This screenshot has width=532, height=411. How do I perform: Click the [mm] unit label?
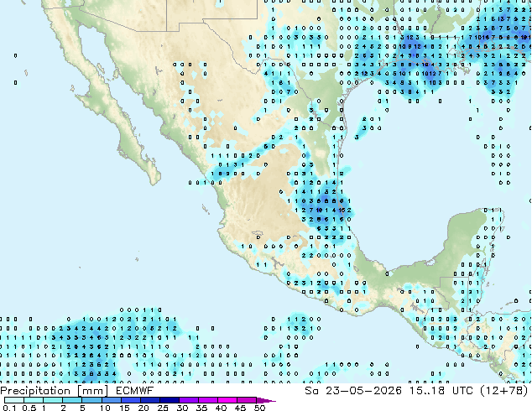[92, 391]
